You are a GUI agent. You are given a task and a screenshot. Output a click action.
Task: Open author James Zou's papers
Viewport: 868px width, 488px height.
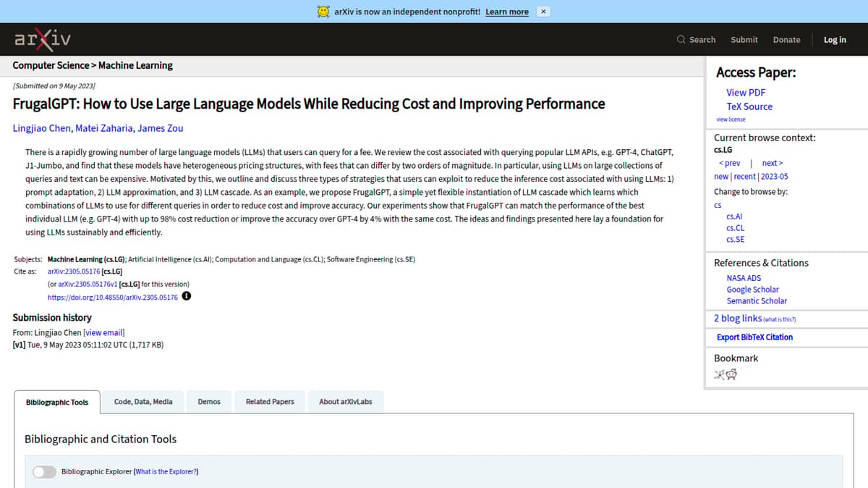click(x=160, y=128)
